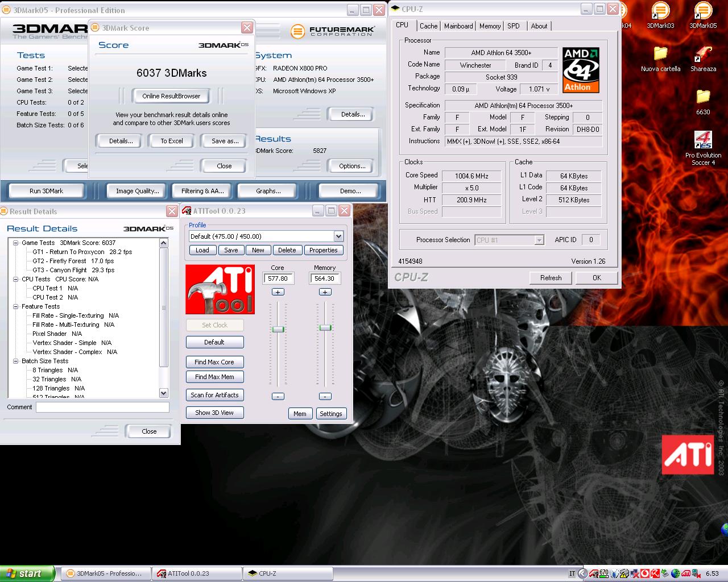The height and width of the screenshot is (582, 728).
Task: Select the GT3 - Canyon Flight row
Action: (73, 270)
